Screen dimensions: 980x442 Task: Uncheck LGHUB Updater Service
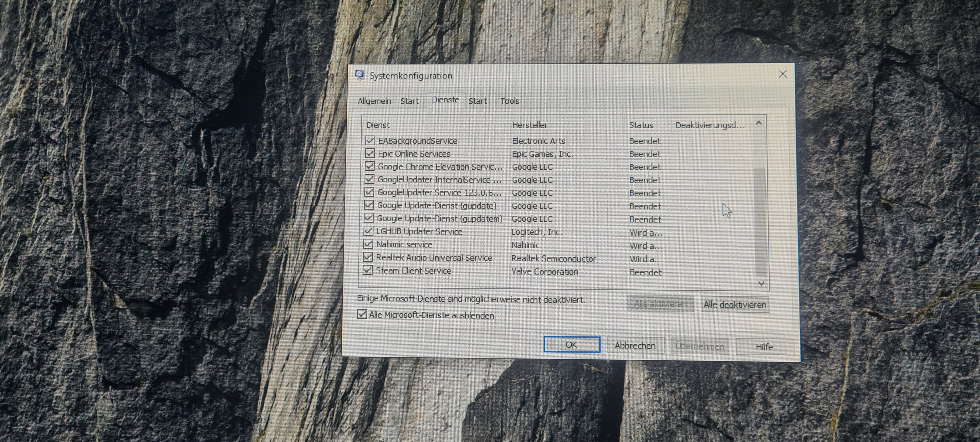pyautogui.click(x=368, y=231)
